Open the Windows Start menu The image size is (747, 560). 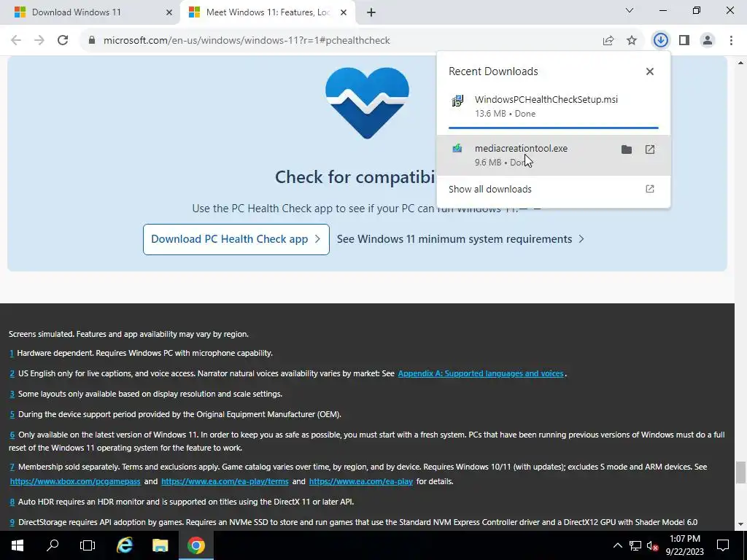pyautogui.click(x=18, y=545)
